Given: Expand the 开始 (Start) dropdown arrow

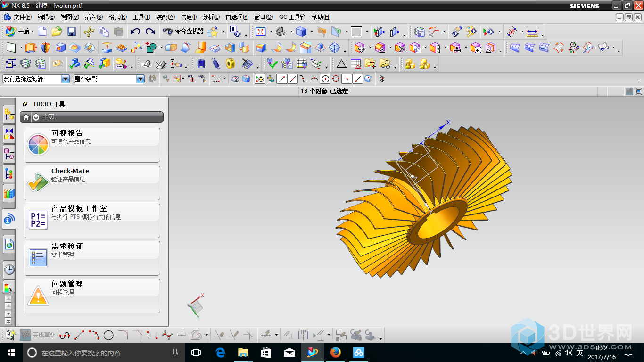Looking at the screenshot, I should click(x=33, y=32).
